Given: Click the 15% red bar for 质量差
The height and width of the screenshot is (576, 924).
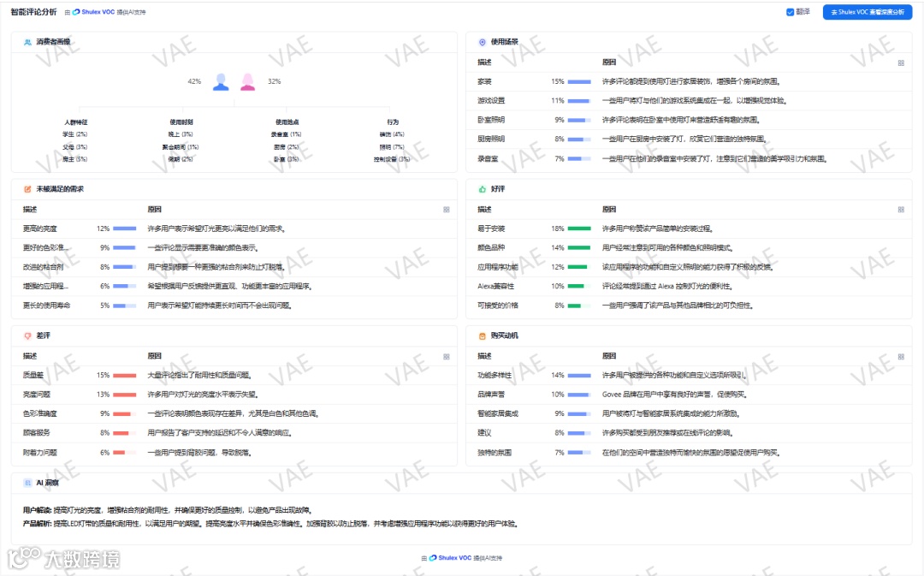Looking at the screenshot, I should [x=124, y=376].
